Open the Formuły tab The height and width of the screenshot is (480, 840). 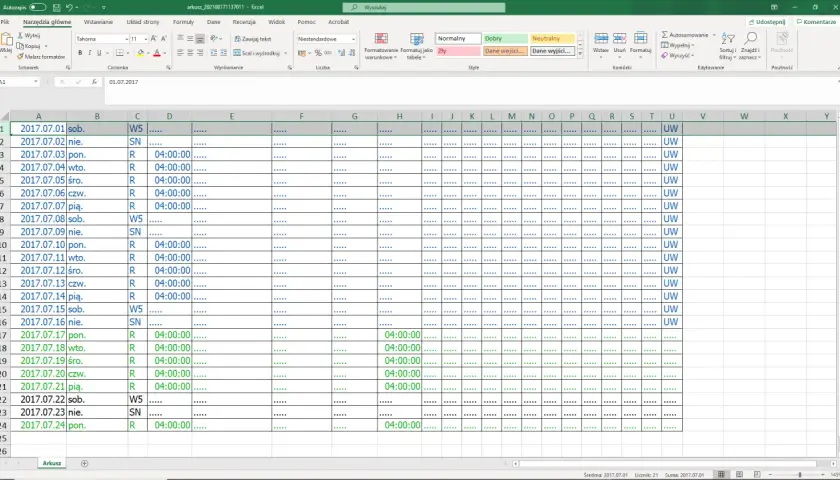183,22
